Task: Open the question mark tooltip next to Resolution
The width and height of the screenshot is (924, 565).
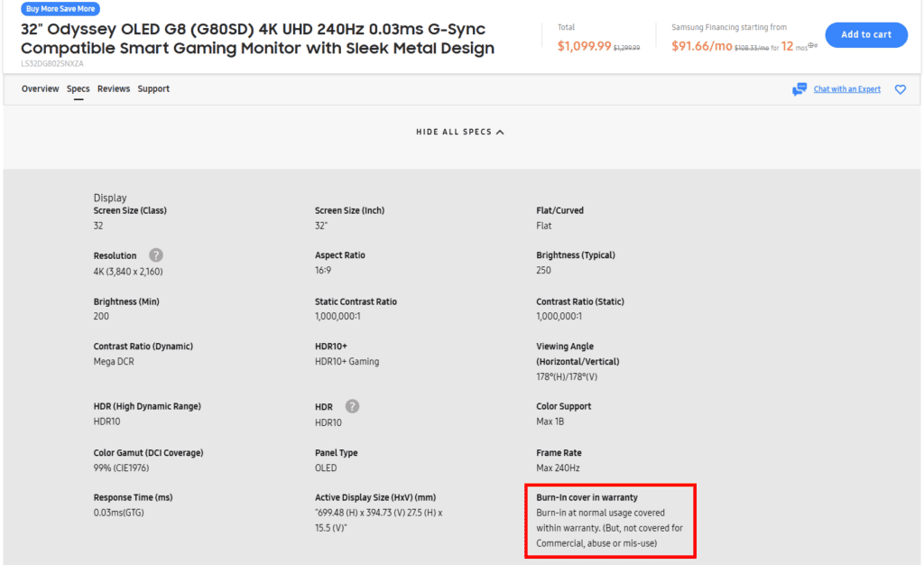Action: point(155,255)
